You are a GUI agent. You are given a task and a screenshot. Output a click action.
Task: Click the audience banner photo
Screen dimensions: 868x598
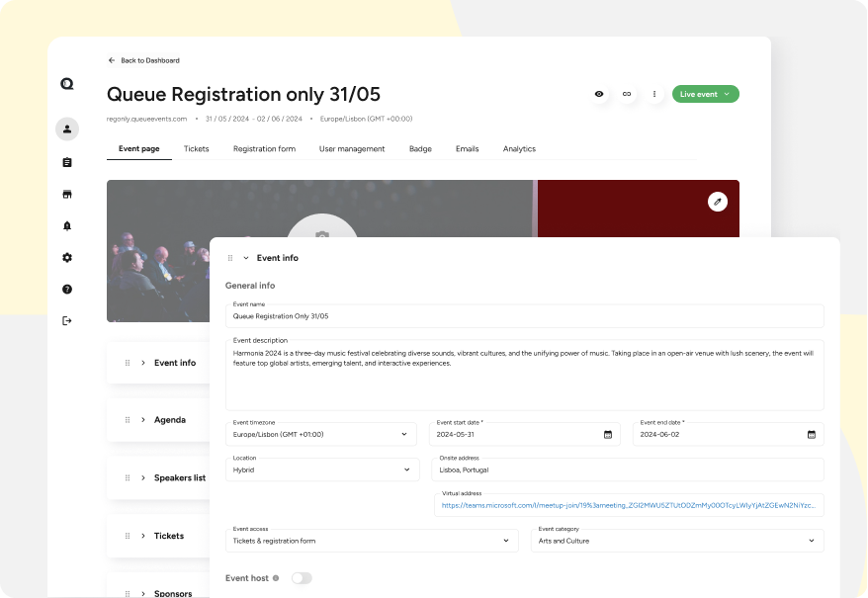158,277
